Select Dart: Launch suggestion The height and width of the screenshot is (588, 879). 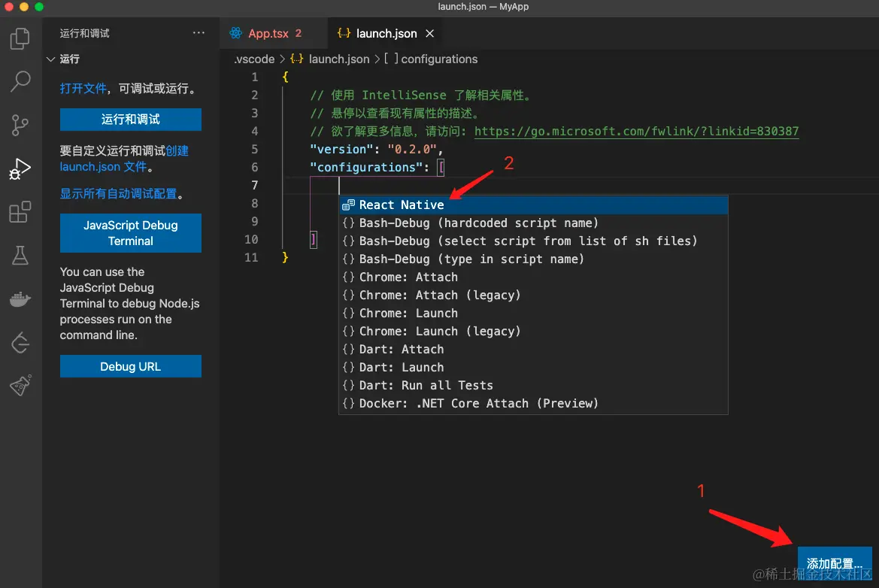coord(533,367)
